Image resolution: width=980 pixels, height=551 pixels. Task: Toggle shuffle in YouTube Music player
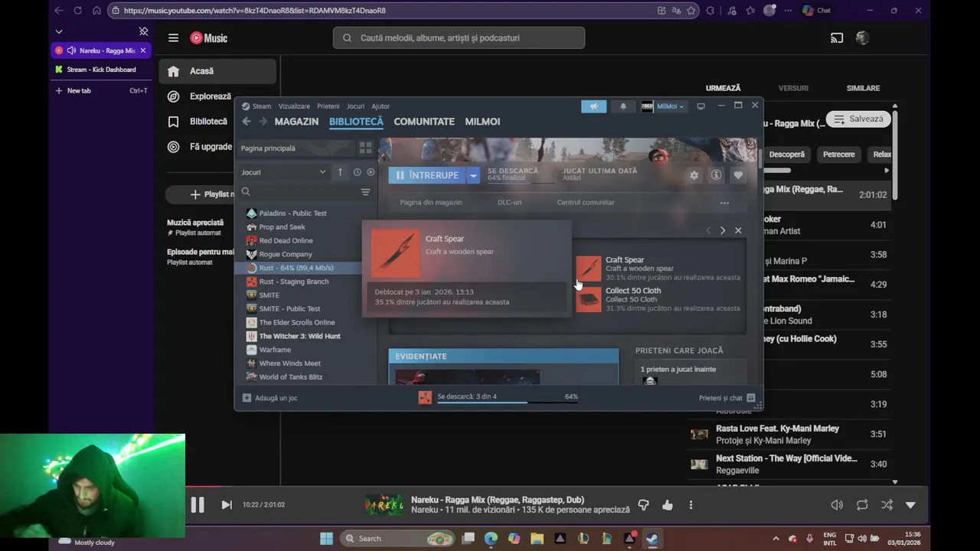click(887, 505)
